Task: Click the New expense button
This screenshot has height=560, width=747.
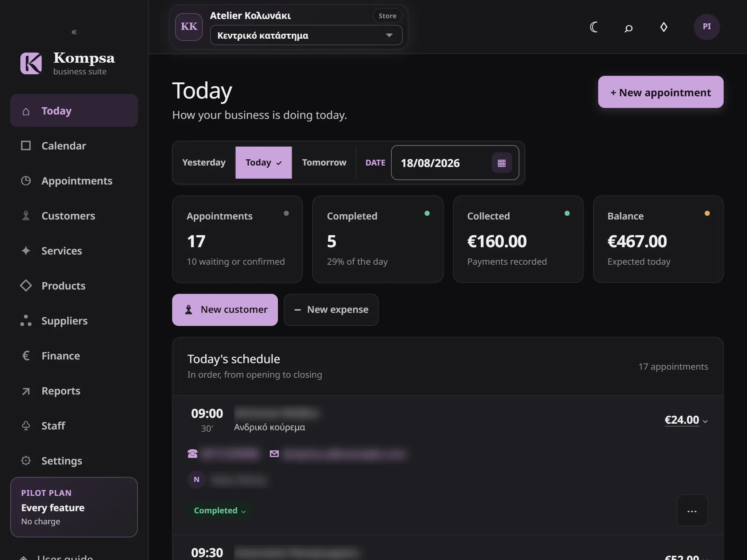Action: (331, 310)
